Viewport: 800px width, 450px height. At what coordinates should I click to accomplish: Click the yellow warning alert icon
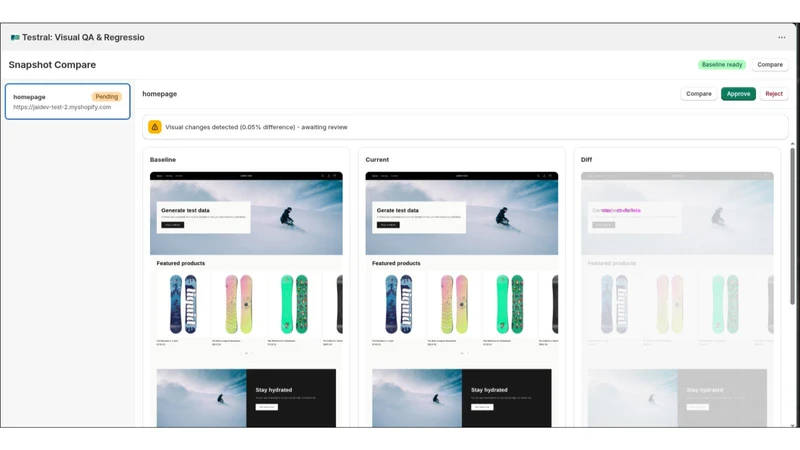click(155, 127)
